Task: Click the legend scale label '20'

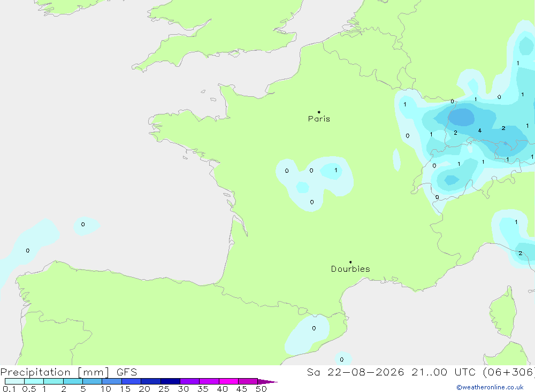Action: [144, 389]
